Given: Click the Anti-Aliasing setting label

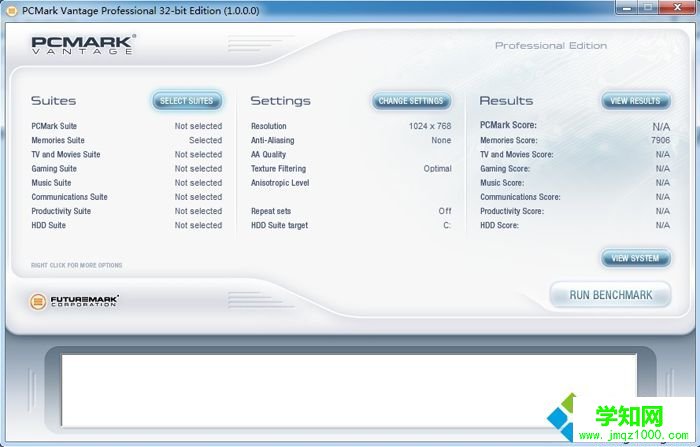Looking at the screenshot, I should [x=272, y=140].
